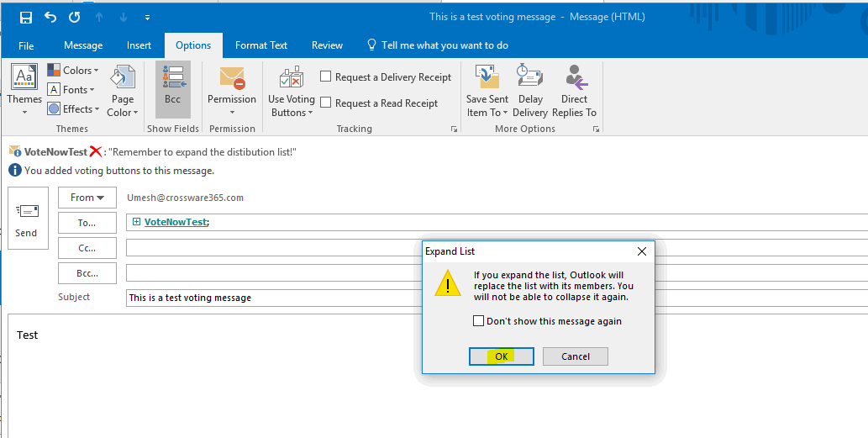Open More Options dialog launcher
Viewport: 868px width, 438px height.
click(x=597, y=129)
